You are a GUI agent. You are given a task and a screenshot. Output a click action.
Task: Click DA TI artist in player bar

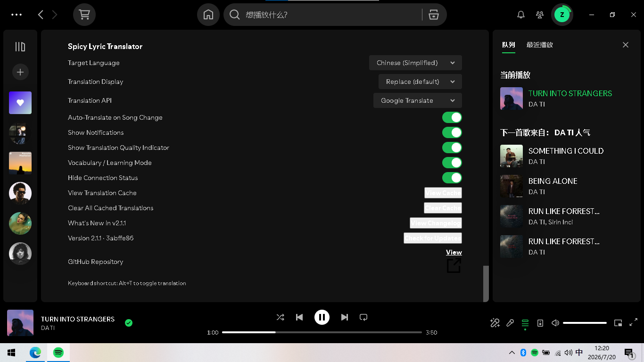(48, 328)
